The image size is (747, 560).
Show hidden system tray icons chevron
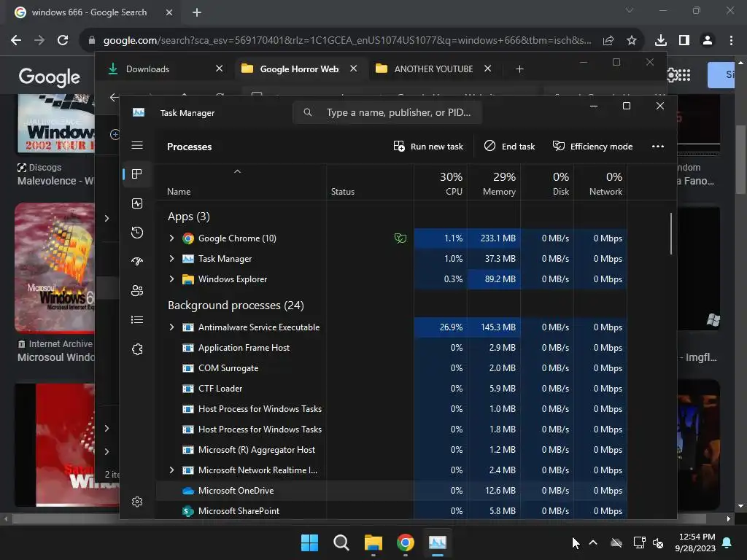[x=593, y=542]
